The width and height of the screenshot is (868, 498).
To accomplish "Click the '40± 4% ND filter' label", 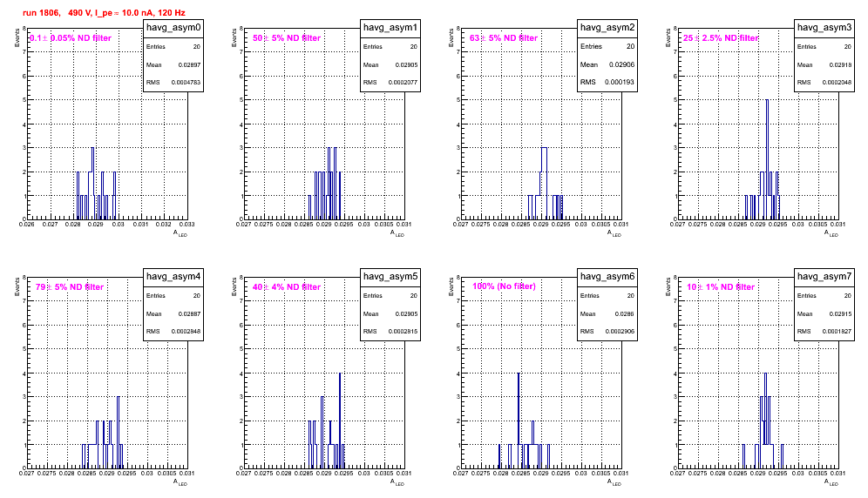I will (x=287, y=287).
